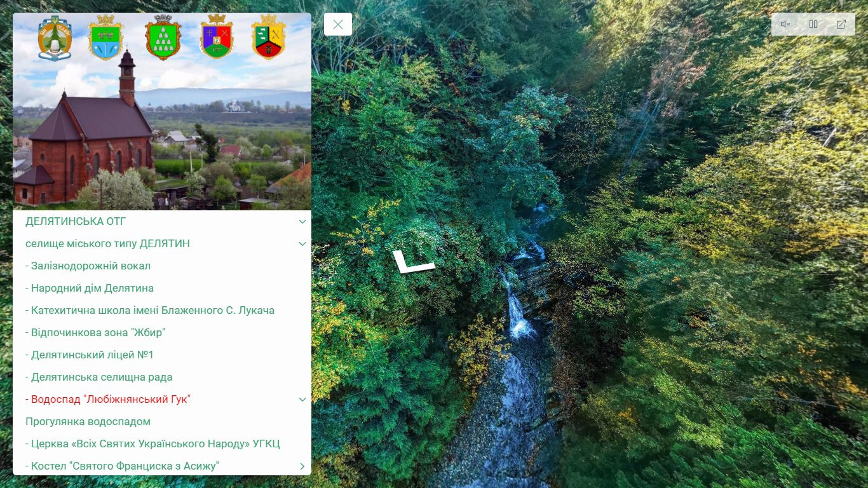The image size is (868, 488).
Task: Pause the panorama autorotation
Action: coord(813,24)
